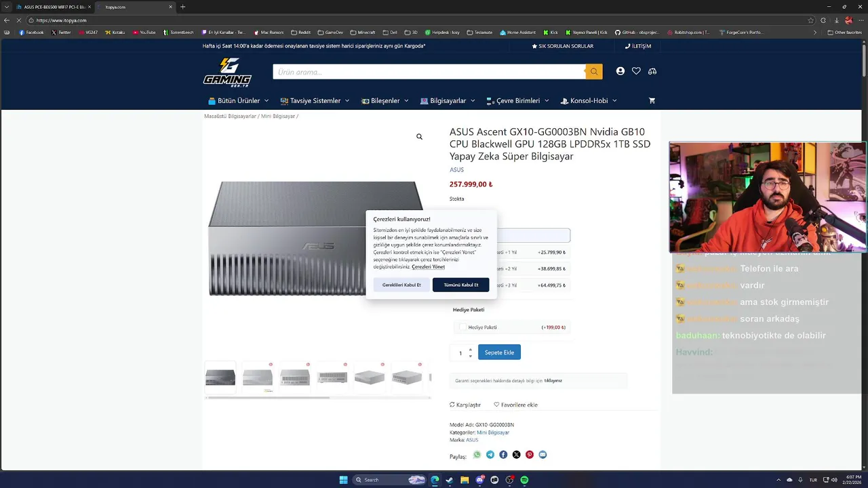This screenshot has height=488, width=868.
Task: Open Spotify from the taskbar
Action: (x=524, y=480)
